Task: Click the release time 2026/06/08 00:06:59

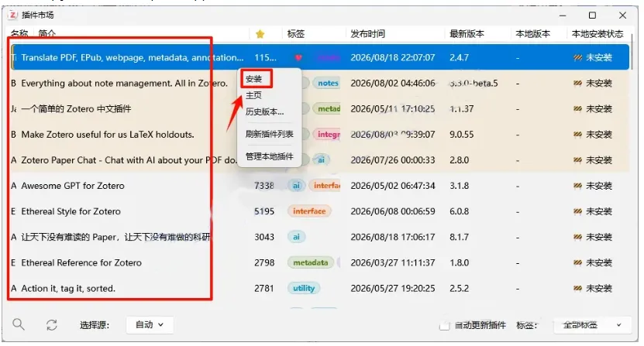Action: coord(393,211)
